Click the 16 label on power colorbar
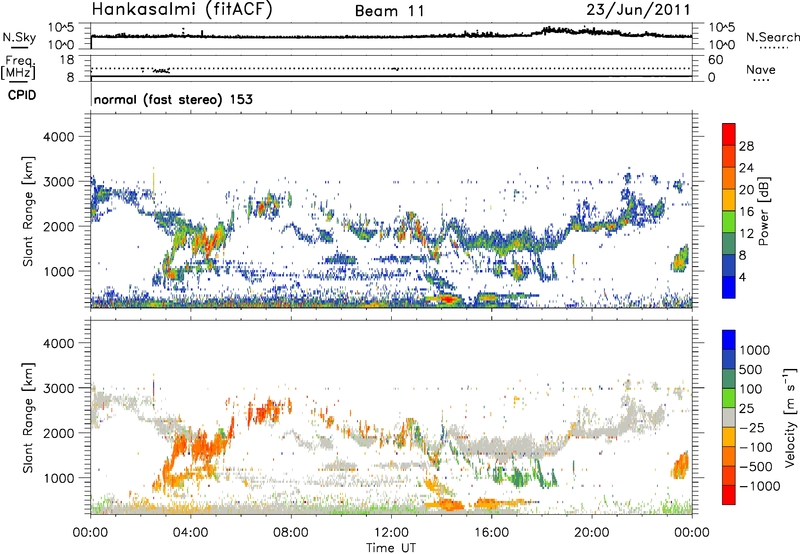 click(746, 212)
